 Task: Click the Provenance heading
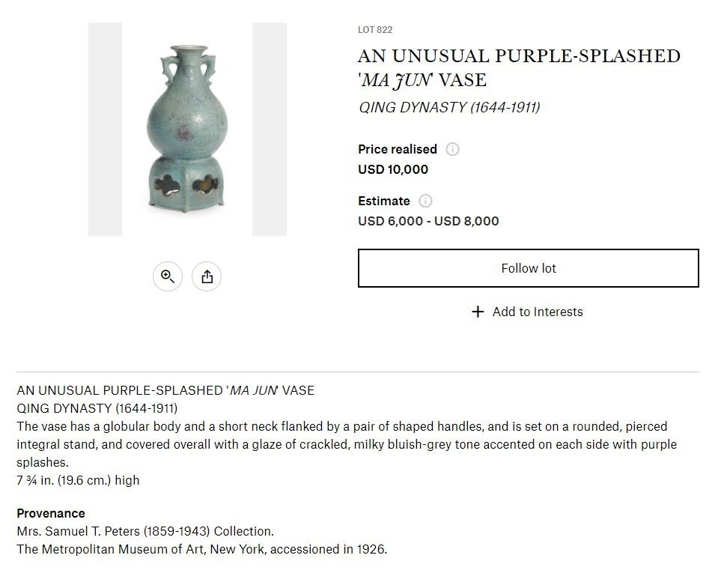pyautogui.click(x=51, y=513)
